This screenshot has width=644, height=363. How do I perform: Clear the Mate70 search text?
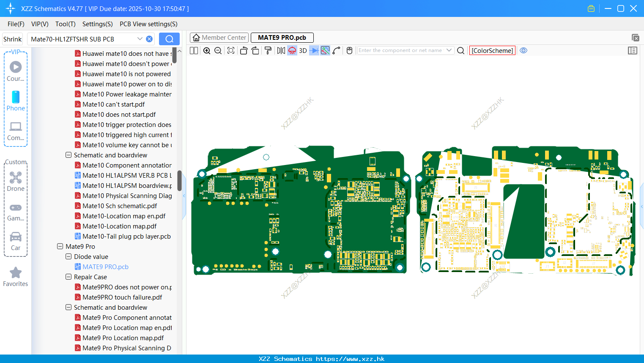pos(149,39)
